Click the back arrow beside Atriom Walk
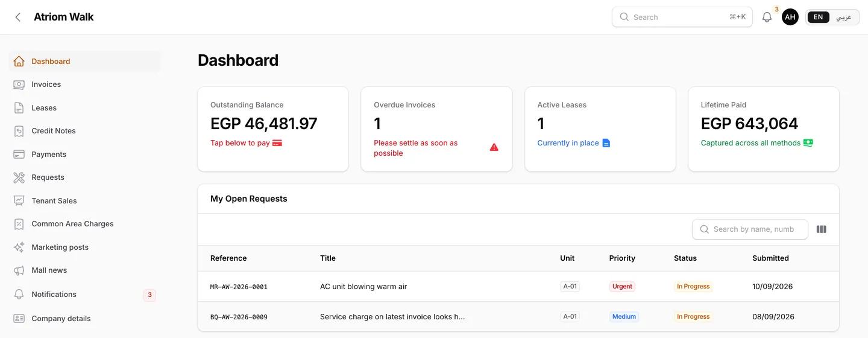Screen dimensions: 868x338 (x=18, y=17)
